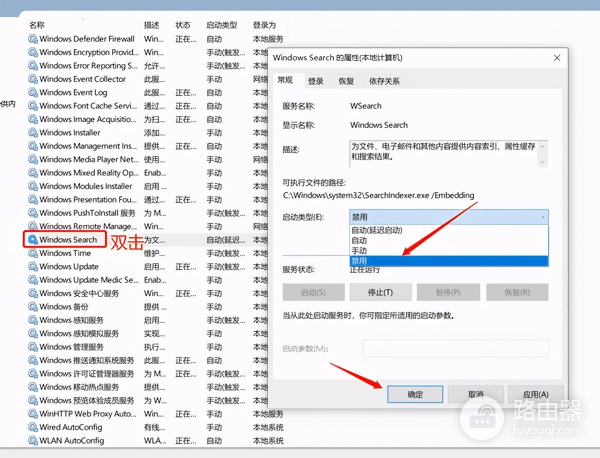
Task: Click the Windows Time service icon
Action: tap(33, 253)
